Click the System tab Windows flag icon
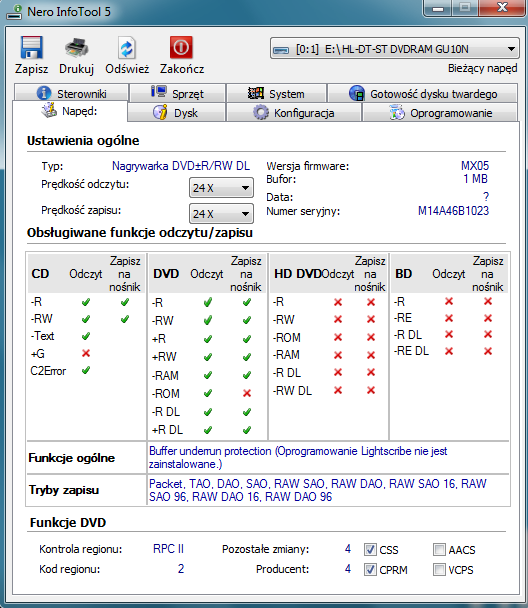528x608 pixels. coord(256,93)
